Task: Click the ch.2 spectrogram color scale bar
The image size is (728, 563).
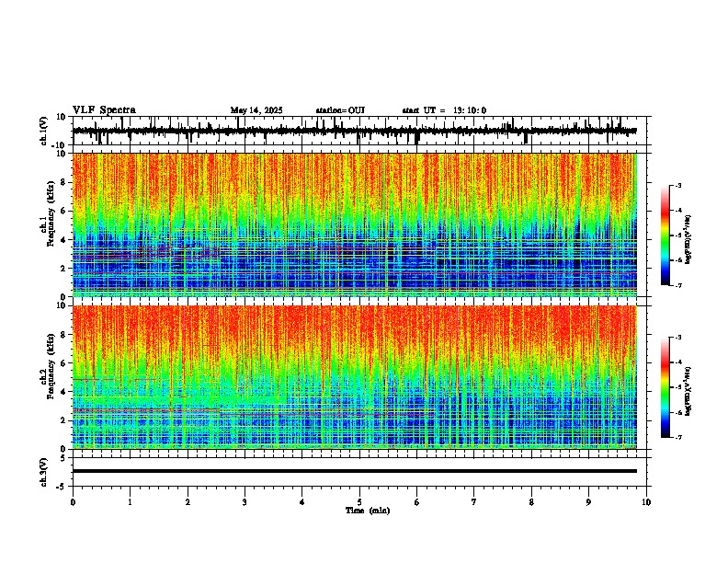Action: coord(665,387)
